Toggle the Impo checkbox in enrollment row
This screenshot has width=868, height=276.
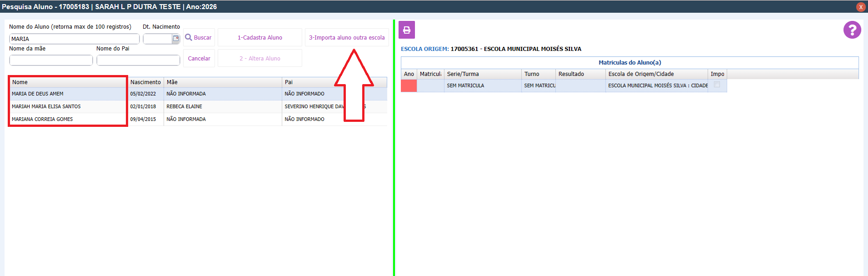coord(717,85)
